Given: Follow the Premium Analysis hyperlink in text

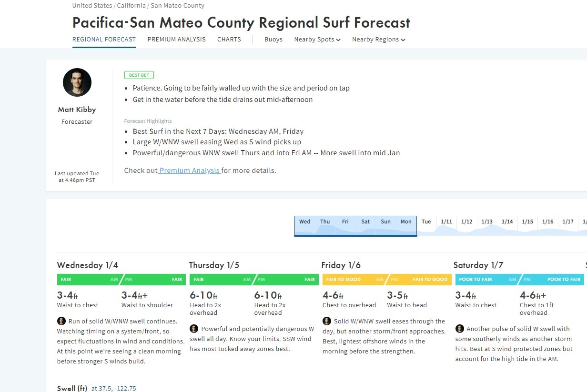Looking at the screenshot, I should (190, 171).
